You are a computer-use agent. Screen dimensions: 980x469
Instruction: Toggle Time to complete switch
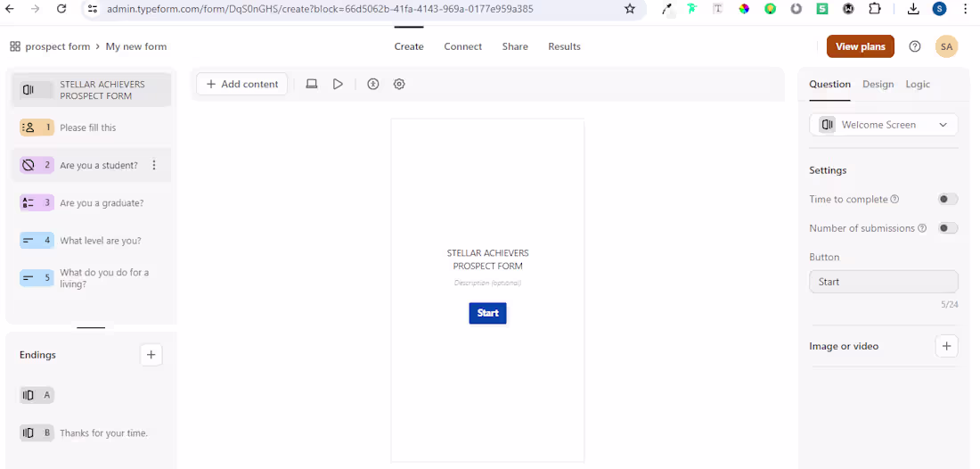(x=948, y=199)
